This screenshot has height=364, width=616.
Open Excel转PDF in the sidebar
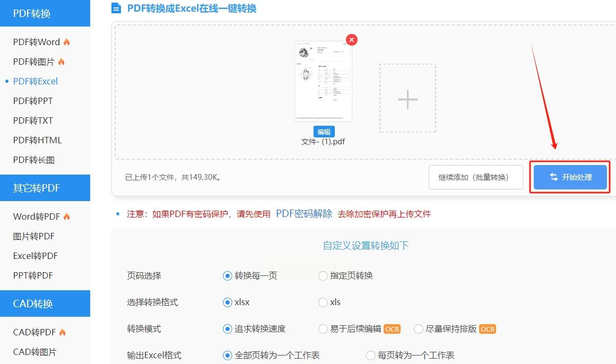coord(36,256)
